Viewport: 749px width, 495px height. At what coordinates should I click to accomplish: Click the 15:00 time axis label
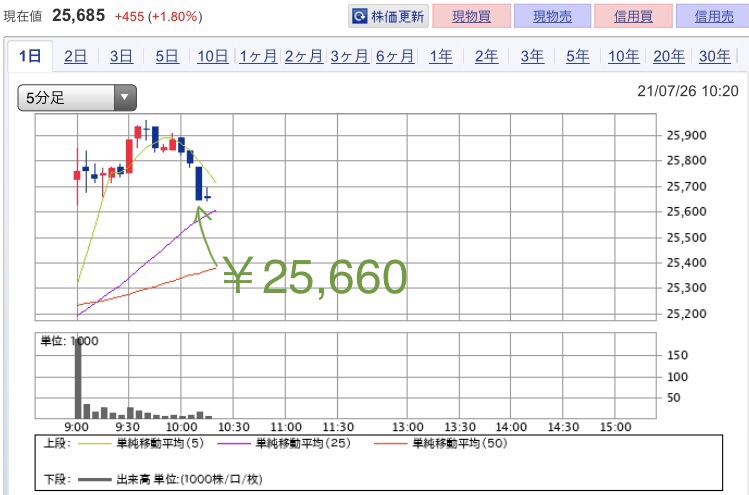coord(615,427)
